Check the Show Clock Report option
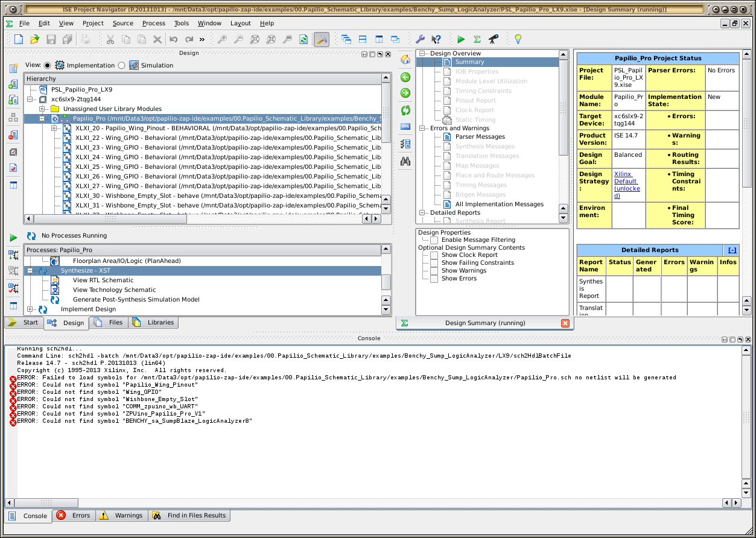Viewport: 756px width, 538px height. pyautogui.click(x=434, y=255)
